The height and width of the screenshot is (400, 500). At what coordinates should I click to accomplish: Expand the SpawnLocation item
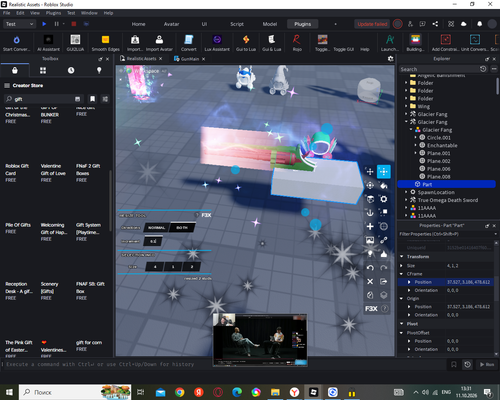pos(406,192)
